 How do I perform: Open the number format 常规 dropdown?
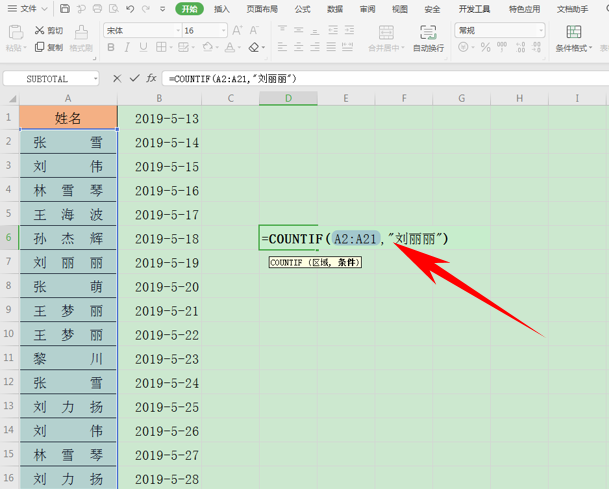coord(541,30)
